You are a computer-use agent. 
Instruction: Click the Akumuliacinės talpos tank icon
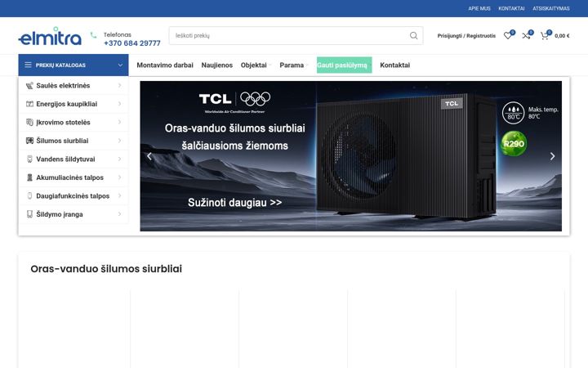pyautogui.click(x=29, y=177)
